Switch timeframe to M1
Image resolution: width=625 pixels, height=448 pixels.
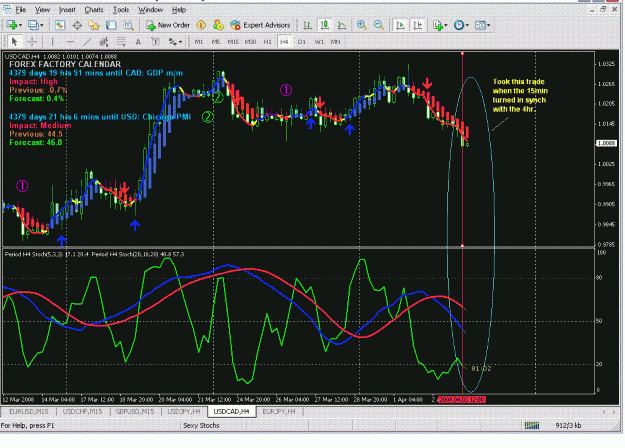tap(199, 41)
